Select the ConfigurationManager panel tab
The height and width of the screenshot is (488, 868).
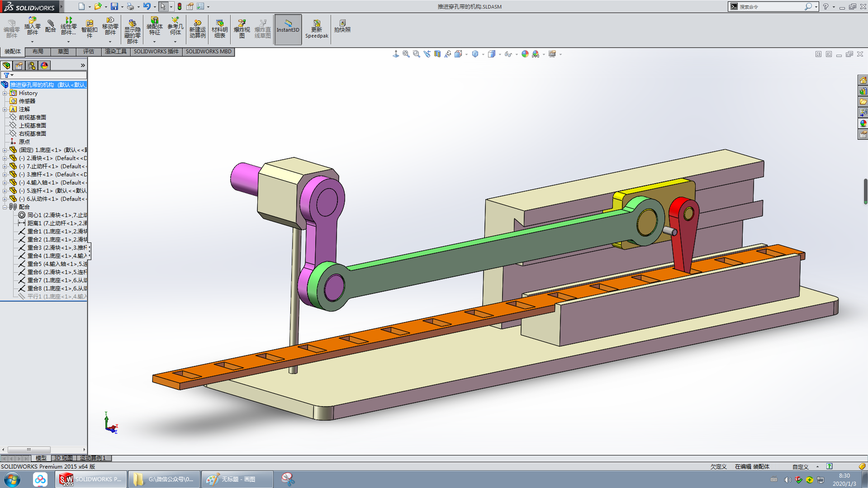pos(32,66)
